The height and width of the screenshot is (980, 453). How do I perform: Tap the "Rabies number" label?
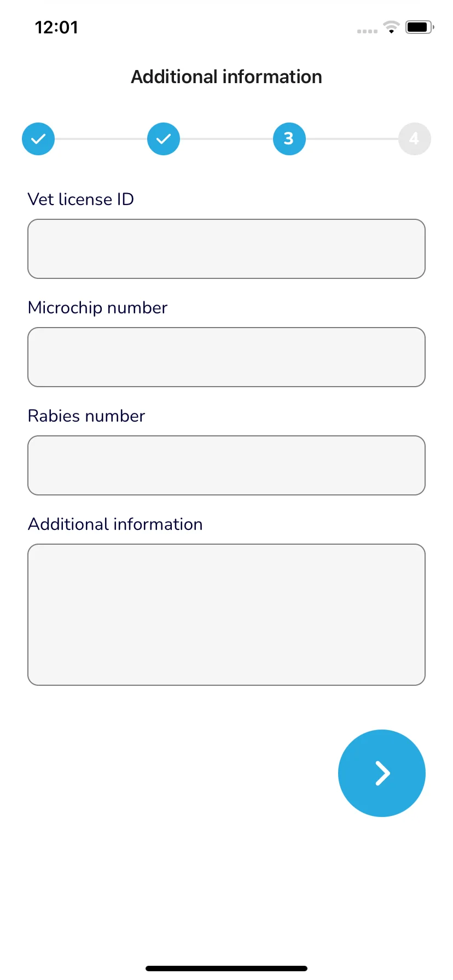tap(86, 416)
